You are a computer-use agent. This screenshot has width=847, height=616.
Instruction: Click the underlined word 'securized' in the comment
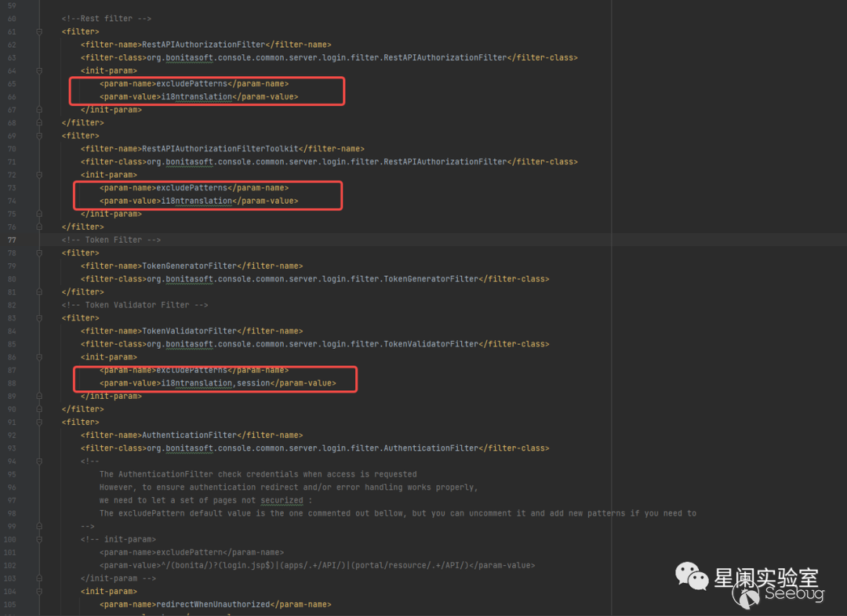tap(282, 500)
